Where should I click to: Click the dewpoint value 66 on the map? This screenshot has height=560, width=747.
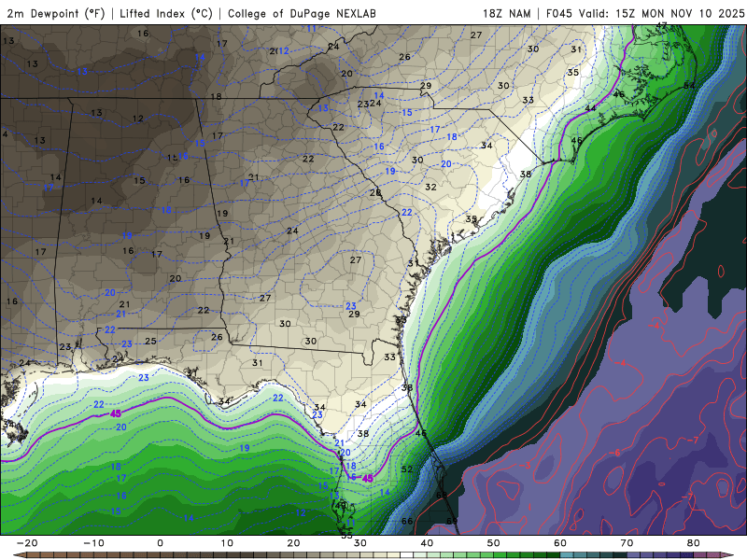407,521
